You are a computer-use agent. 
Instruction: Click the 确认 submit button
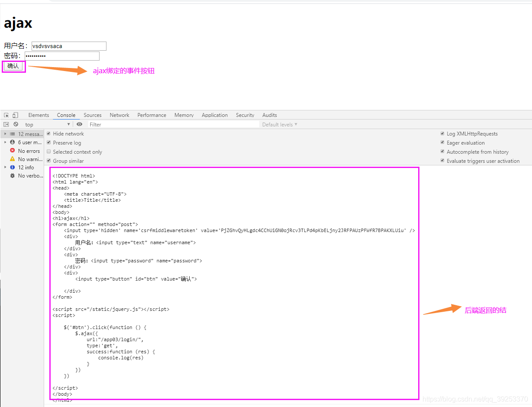tap(13, 66)
